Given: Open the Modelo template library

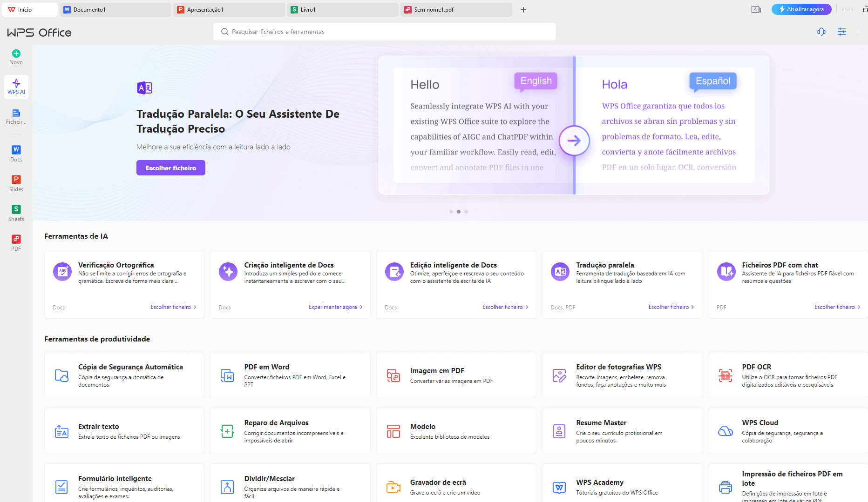Looking at the screenshot, I should (456, 431).
